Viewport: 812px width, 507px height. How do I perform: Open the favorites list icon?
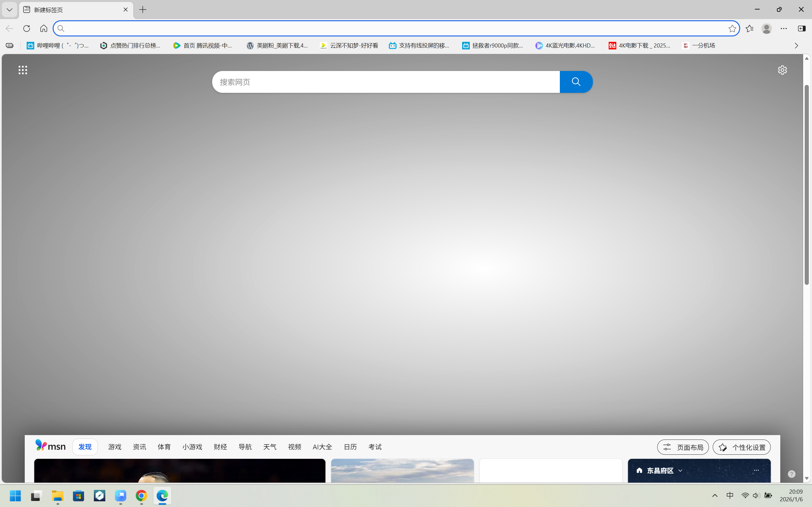pyautogui.click(x=749, y=29)
